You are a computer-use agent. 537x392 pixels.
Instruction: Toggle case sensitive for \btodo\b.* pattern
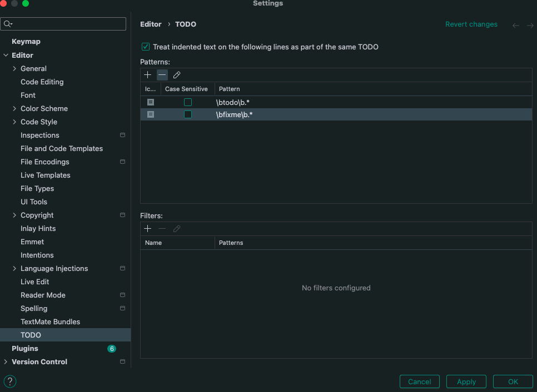(188, 102)
